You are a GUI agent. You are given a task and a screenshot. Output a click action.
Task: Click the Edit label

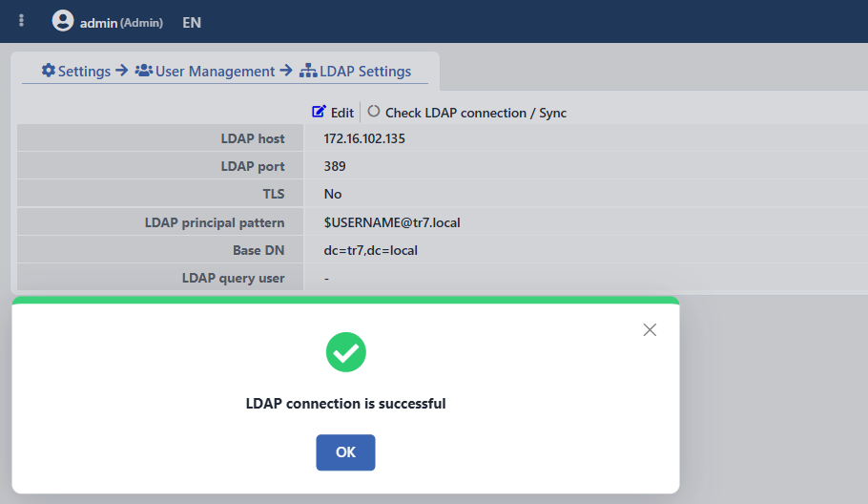point(342,113)
